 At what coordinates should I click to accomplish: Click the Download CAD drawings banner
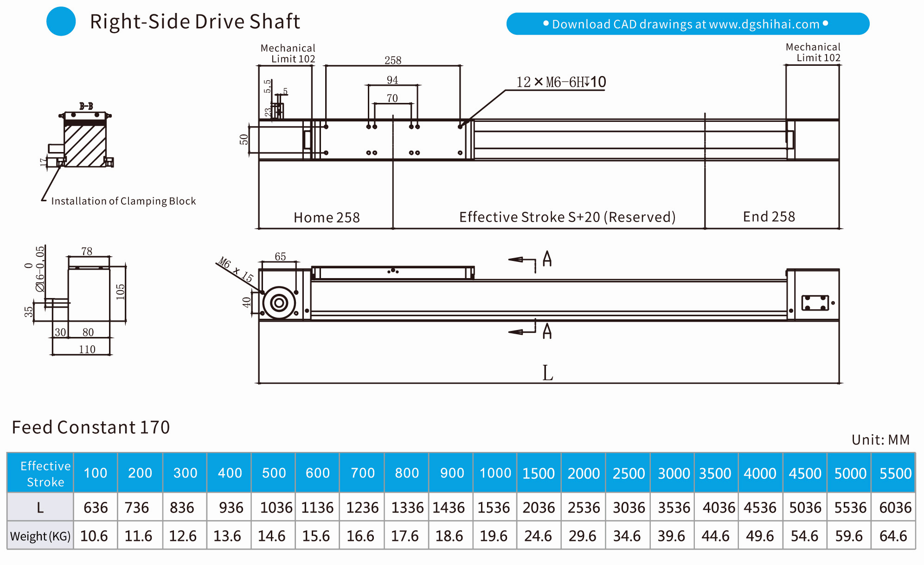coord(687,24)
